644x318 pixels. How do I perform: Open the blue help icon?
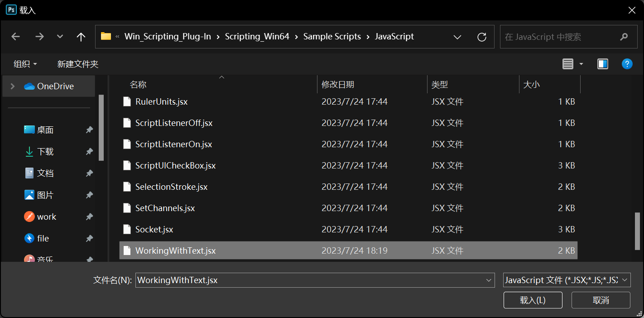tap(627, 64)
